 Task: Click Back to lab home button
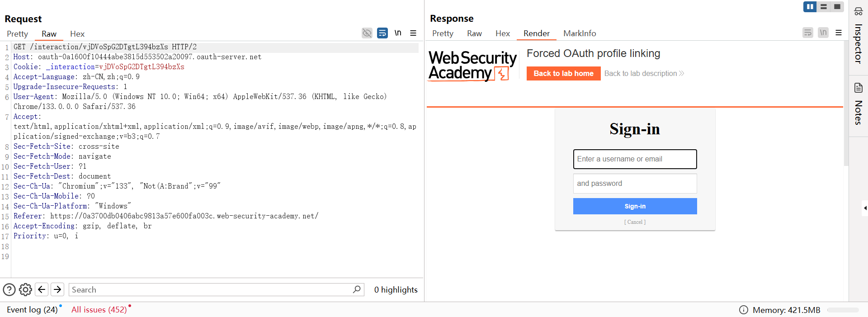[x=563, y=73]
